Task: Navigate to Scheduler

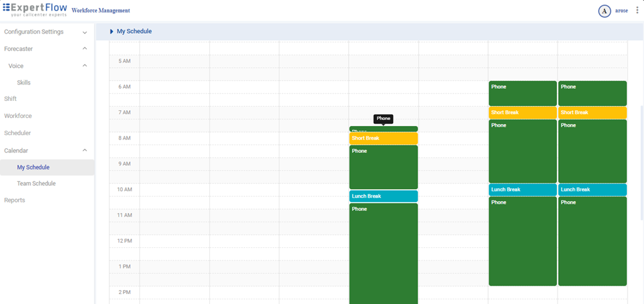Action: coord(17,133)
